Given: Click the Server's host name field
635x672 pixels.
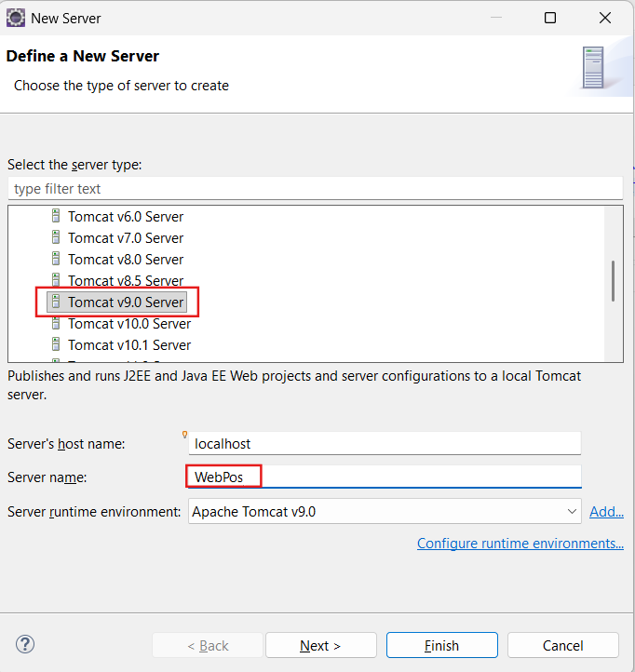Looking at the screenshot, I should coord(385,443).
